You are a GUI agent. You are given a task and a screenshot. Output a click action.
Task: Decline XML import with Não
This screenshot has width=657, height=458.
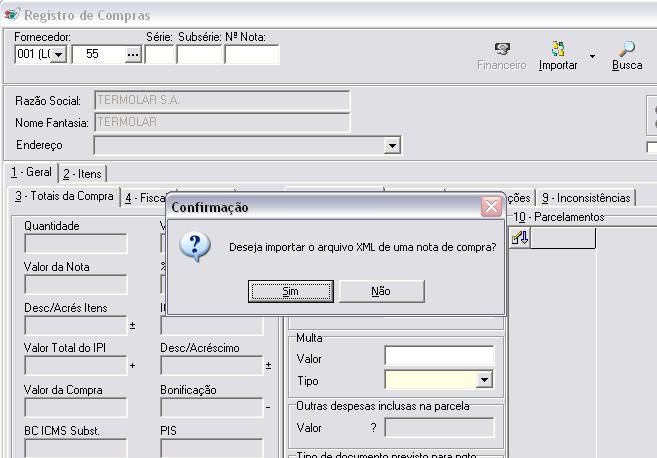(x=381, y=291)
